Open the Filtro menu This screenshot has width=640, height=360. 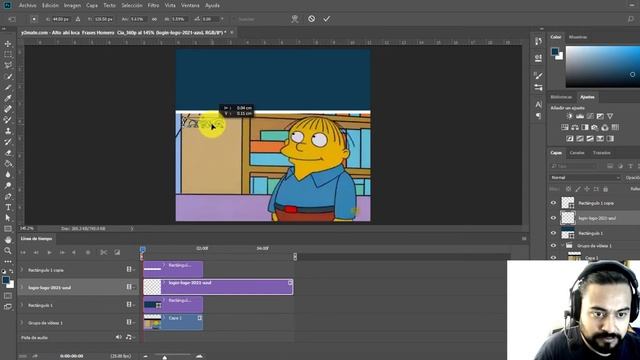[153, 6]
